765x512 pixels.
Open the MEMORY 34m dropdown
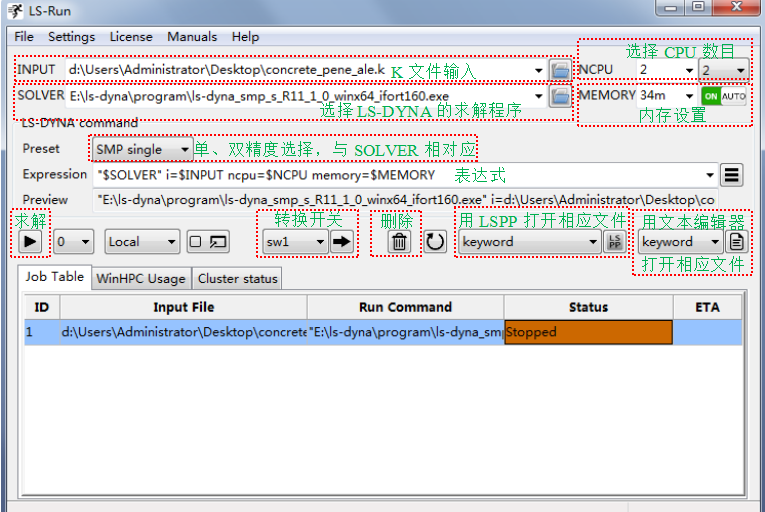pos(666,96)
